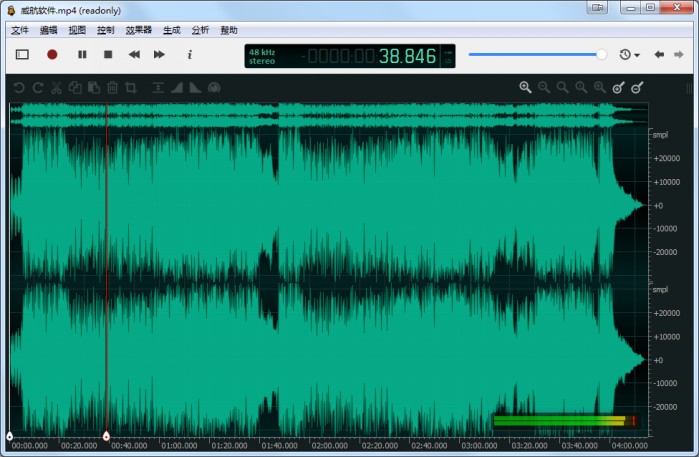699x457 pixels.
Task: Select the start marker handle at 00:00.000
Action: tap(9, 436)
